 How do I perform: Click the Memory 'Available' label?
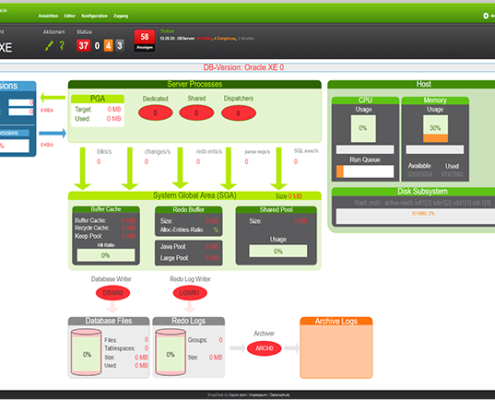(419, 166)
